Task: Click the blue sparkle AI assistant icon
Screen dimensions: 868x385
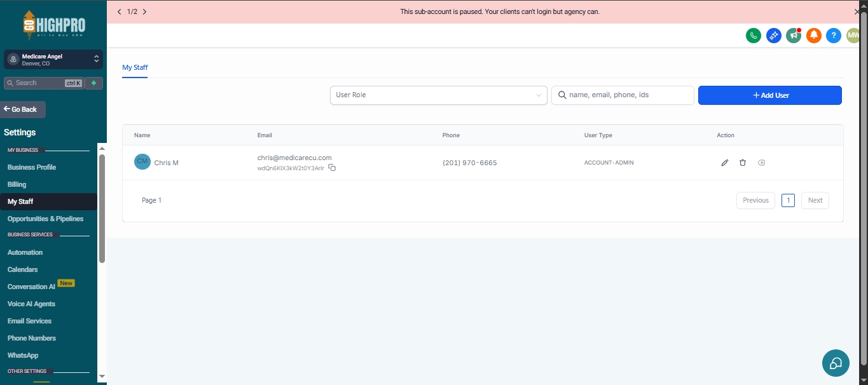Action: (773, 36)
